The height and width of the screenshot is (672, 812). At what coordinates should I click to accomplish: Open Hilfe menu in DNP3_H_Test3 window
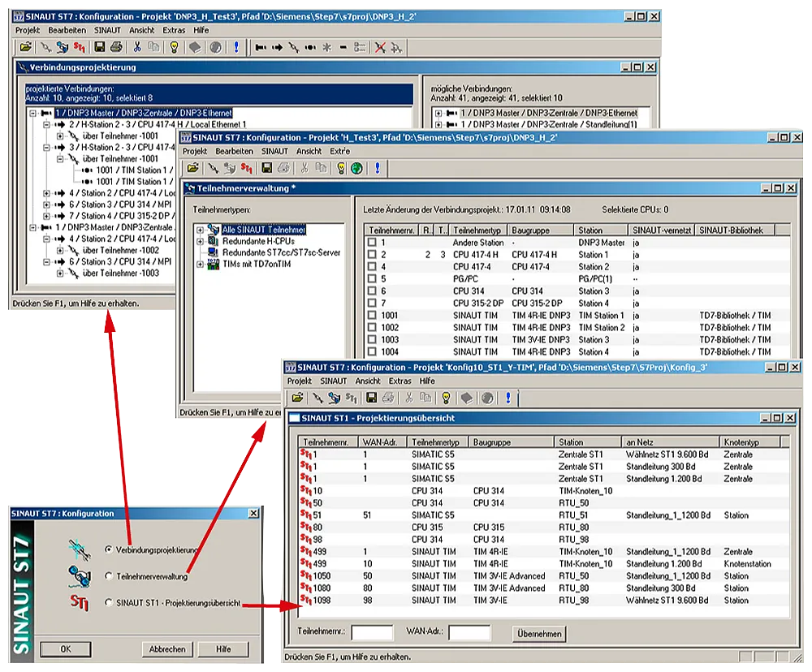[201, 30]
